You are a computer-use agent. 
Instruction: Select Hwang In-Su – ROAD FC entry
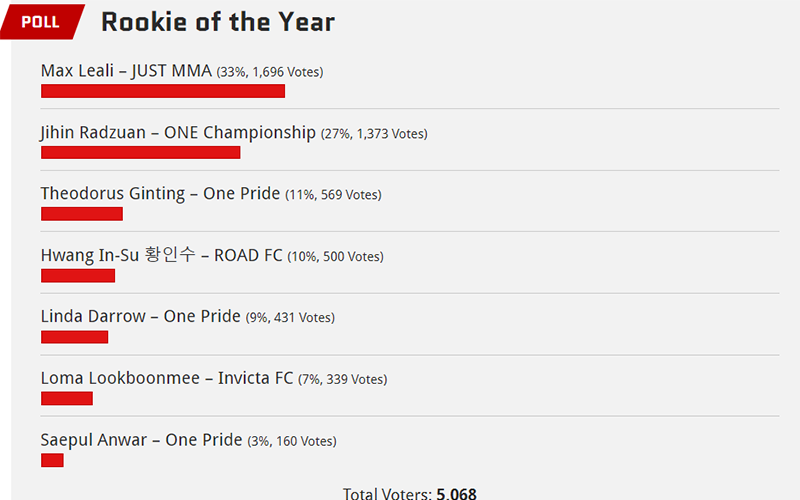[x=161, y=255]
